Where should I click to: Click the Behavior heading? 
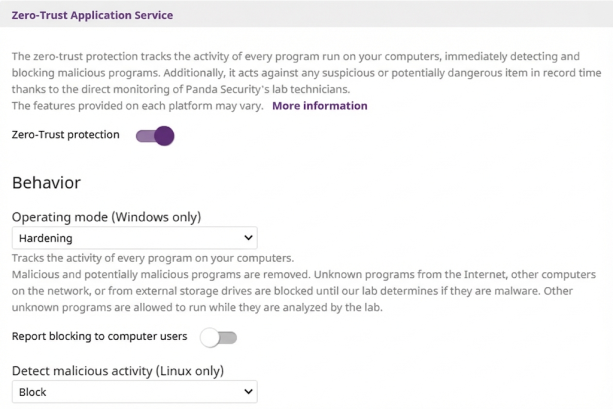click(x=46, y=183)
